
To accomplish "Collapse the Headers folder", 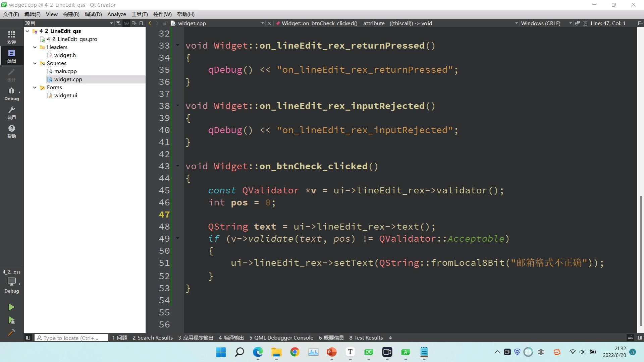I will click(x=35, y=47).
